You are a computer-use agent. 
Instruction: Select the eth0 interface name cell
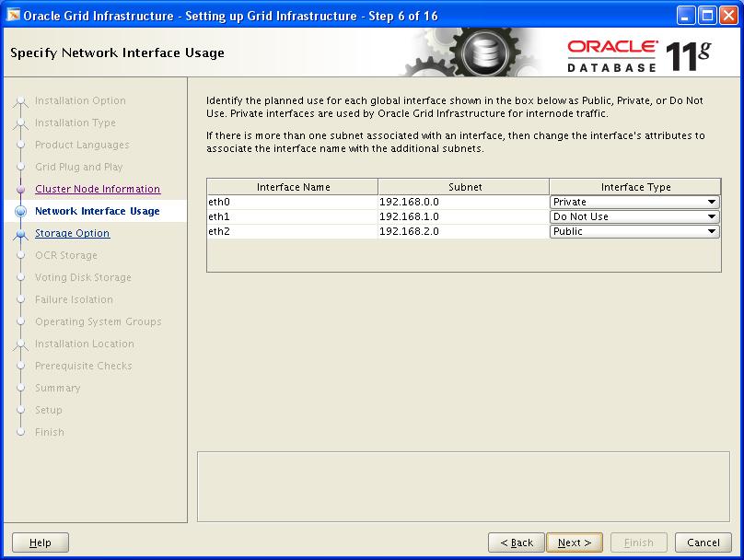point(292,202)
